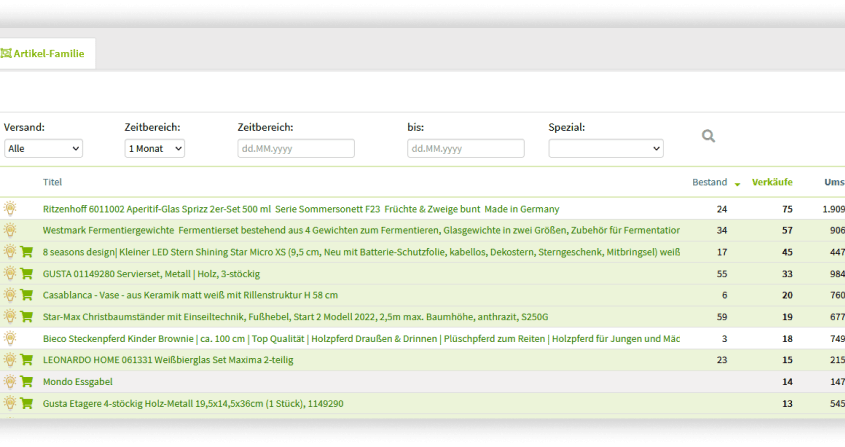Open 8 seasons design LED Stern article

click(x=361, y=252)
